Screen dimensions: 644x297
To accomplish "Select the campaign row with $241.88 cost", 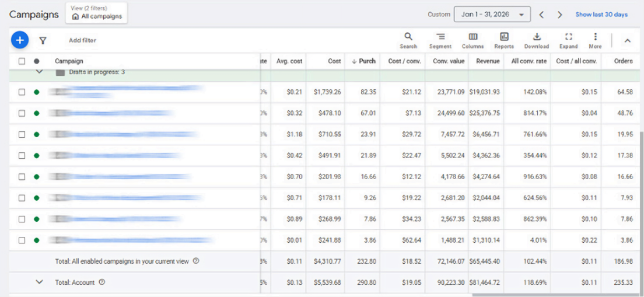I will (22, 240).
